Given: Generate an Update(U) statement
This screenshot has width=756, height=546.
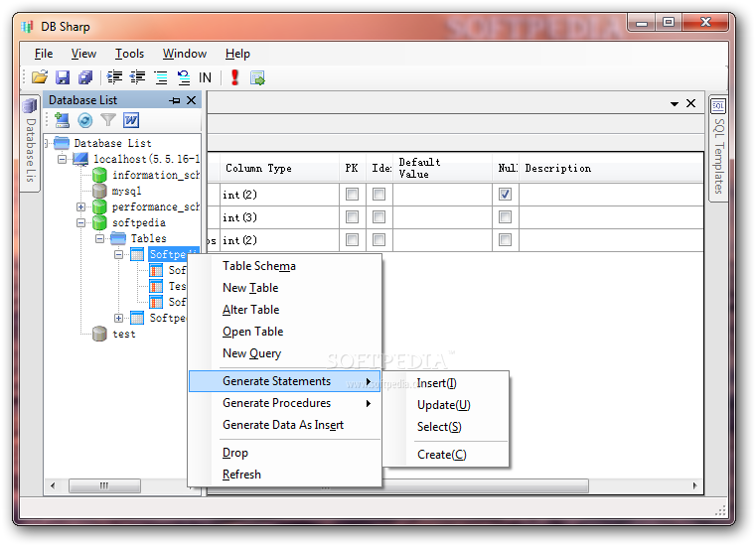Looking at the screenshot, I should [446, 405].
